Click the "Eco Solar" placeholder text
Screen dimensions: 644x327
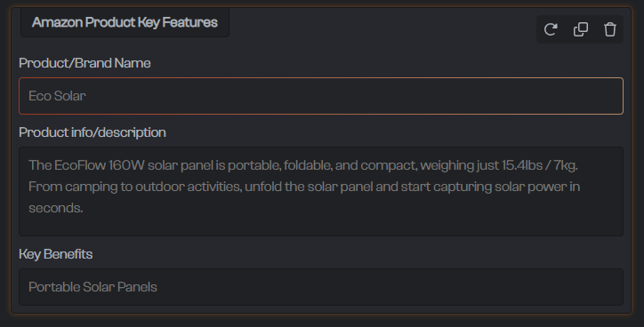coord(57,96)
